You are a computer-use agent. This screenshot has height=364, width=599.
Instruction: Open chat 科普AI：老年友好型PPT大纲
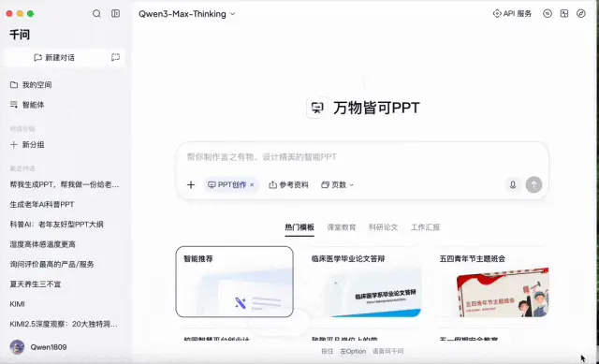[x=56, y=225]
